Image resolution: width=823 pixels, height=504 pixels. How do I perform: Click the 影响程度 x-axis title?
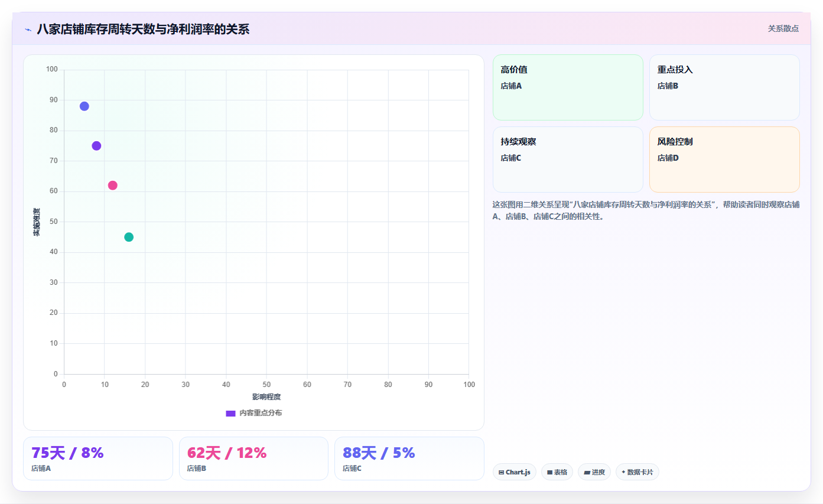[x=266, y=397]
